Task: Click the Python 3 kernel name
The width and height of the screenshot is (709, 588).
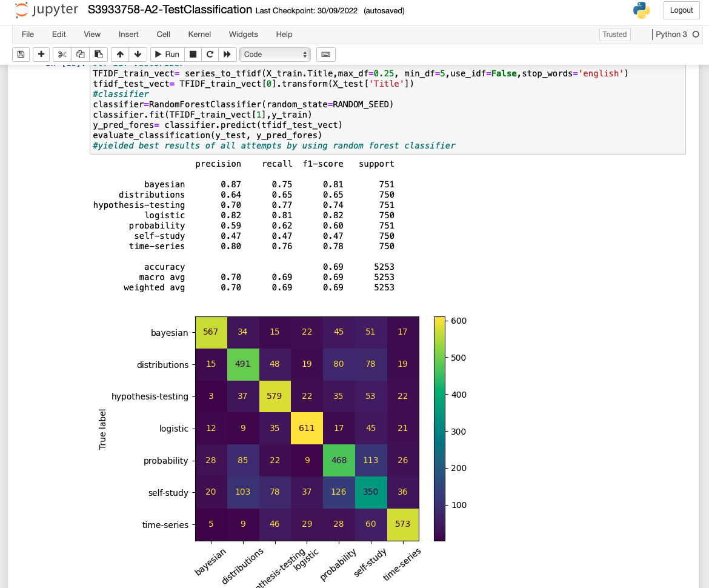Action: [671, 35]
